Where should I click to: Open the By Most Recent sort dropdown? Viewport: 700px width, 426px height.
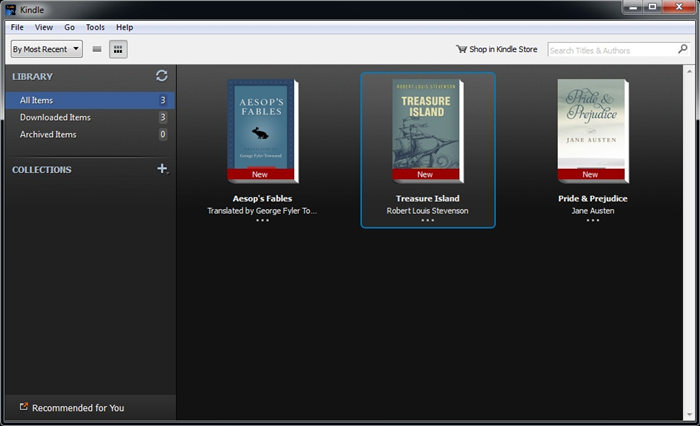click(x=46, y=49)
